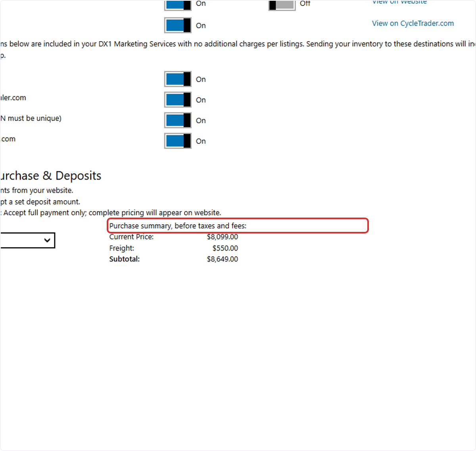Click the 'N must be unique)' label
Viewport: 476px width, 451px height.
click(31, 118)
